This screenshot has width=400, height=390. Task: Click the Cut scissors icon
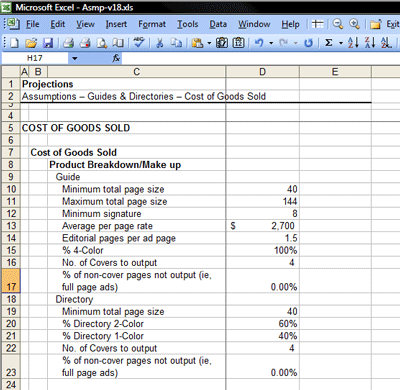point(160,43)
